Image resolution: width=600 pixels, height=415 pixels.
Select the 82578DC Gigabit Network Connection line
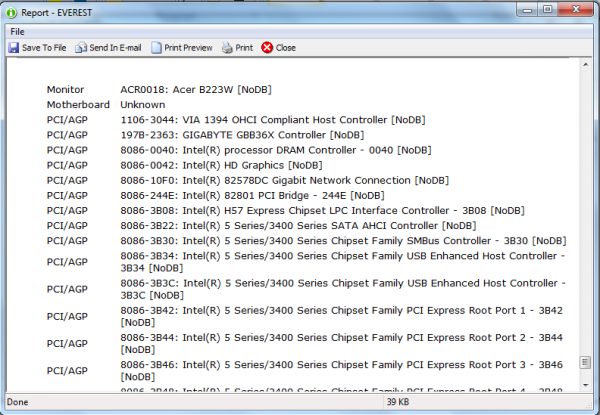coord(285,180)
